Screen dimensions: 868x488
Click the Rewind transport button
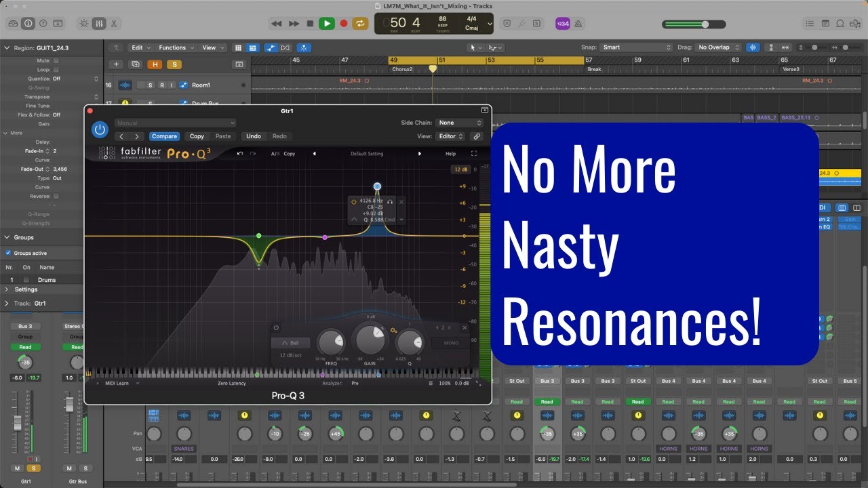coord(276,23)
